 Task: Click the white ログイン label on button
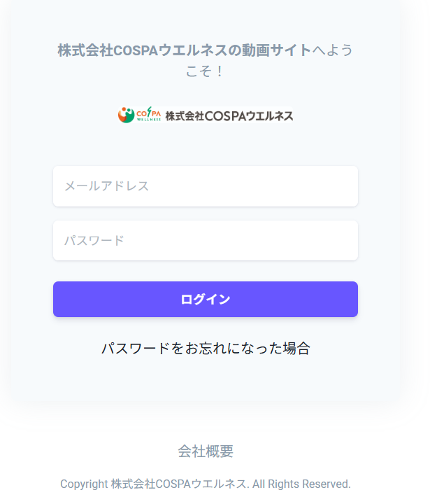coord(206,300)
